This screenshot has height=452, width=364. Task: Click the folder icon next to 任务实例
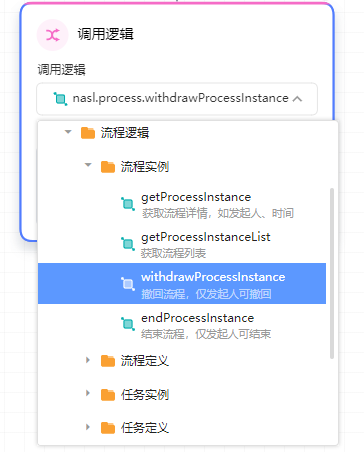108,395
